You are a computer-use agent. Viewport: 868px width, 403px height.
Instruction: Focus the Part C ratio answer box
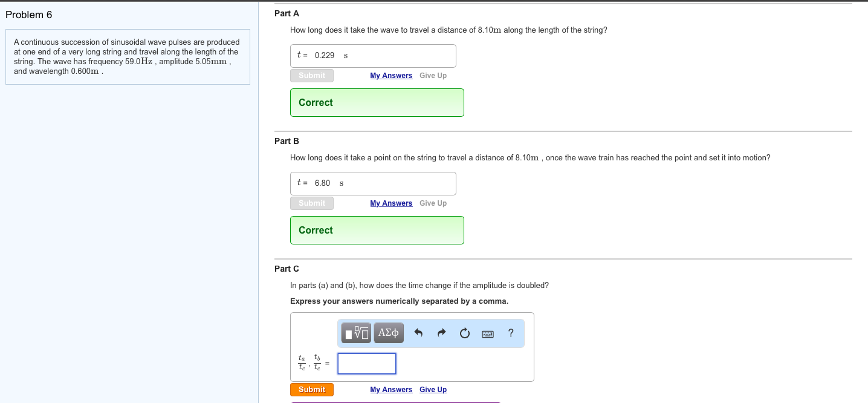[367, 364]
